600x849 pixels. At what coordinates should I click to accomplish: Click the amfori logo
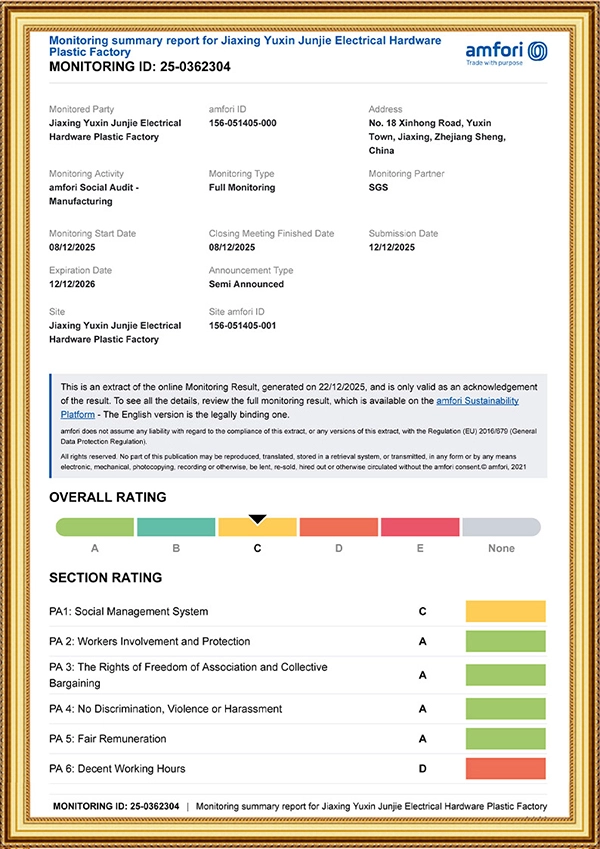(506, 53)
